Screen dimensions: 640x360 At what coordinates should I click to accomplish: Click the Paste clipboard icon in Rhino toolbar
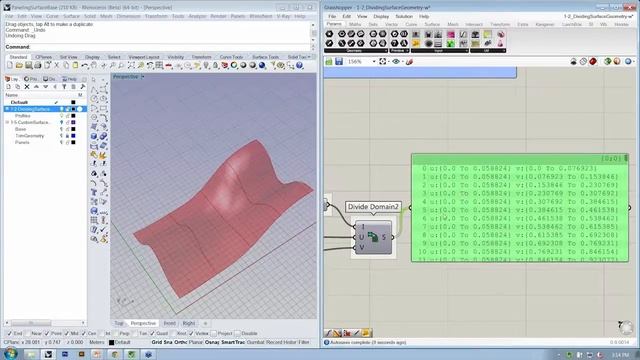tap(75, 65)
